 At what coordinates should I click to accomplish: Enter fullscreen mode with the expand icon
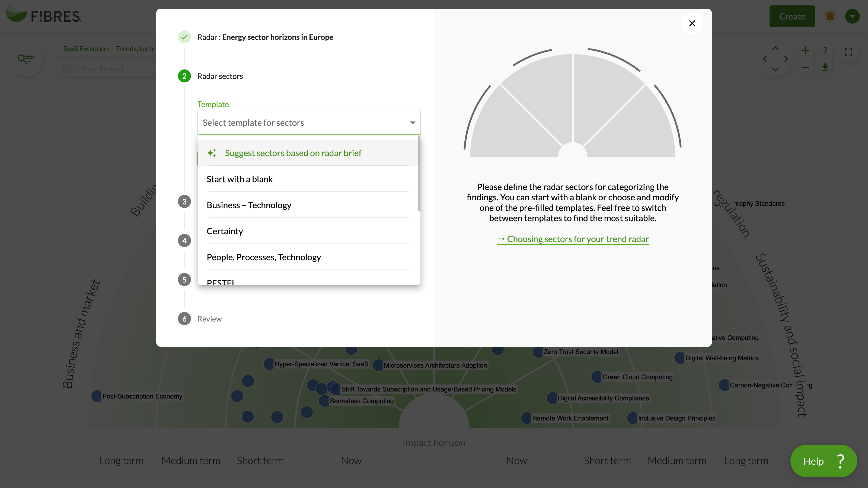click(x=849, y=52)
